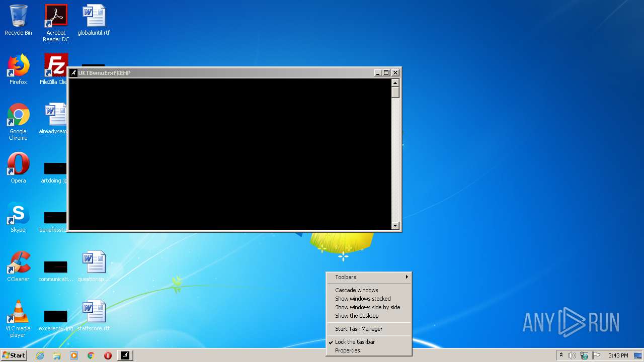Select staffscore.rtf file on desktop

pos(94,316)
